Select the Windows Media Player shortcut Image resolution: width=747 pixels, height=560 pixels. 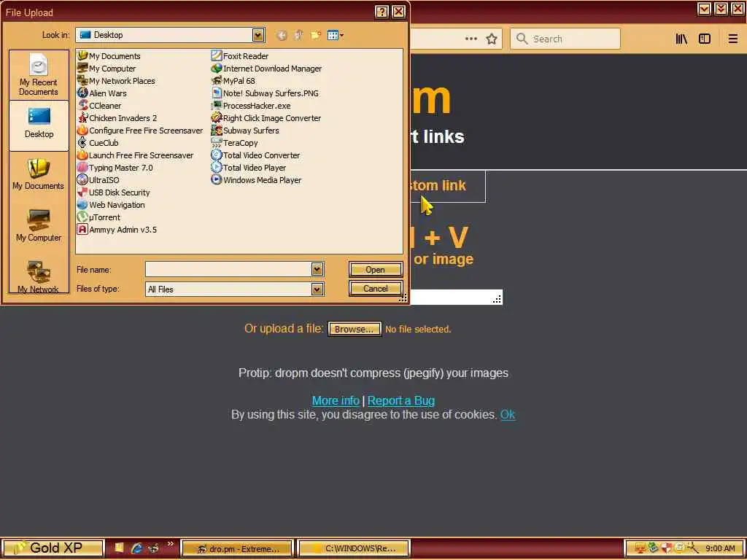coord(256,180)
